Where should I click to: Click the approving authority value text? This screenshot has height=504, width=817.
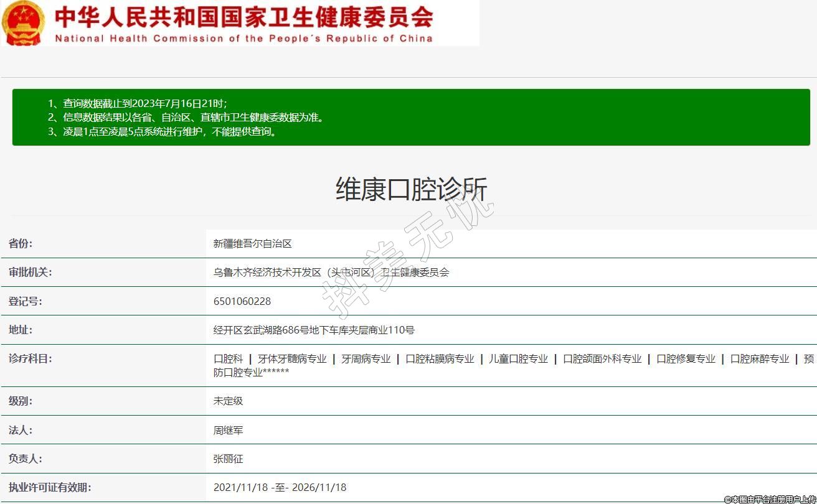tap(331, 273)
